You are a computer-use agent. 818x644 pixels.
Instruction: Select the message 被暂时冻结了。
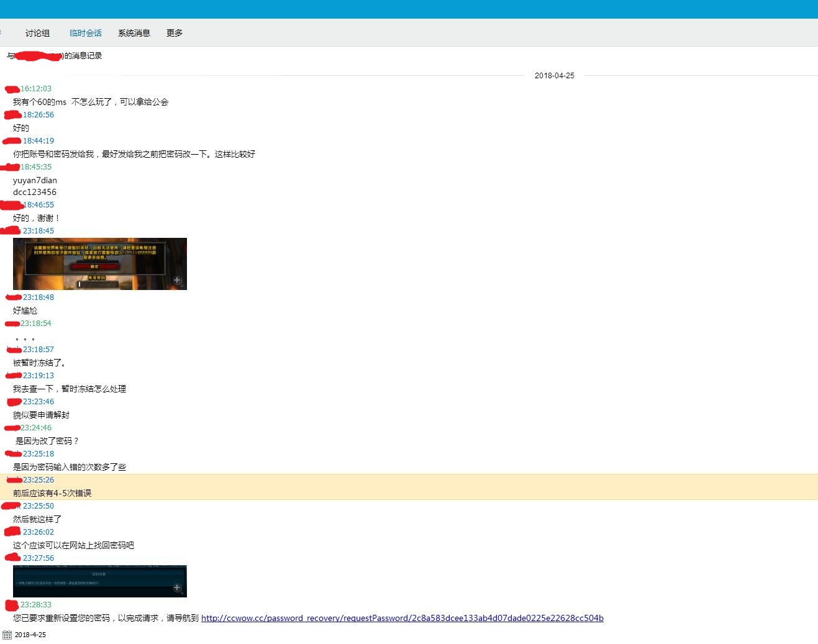39,363
